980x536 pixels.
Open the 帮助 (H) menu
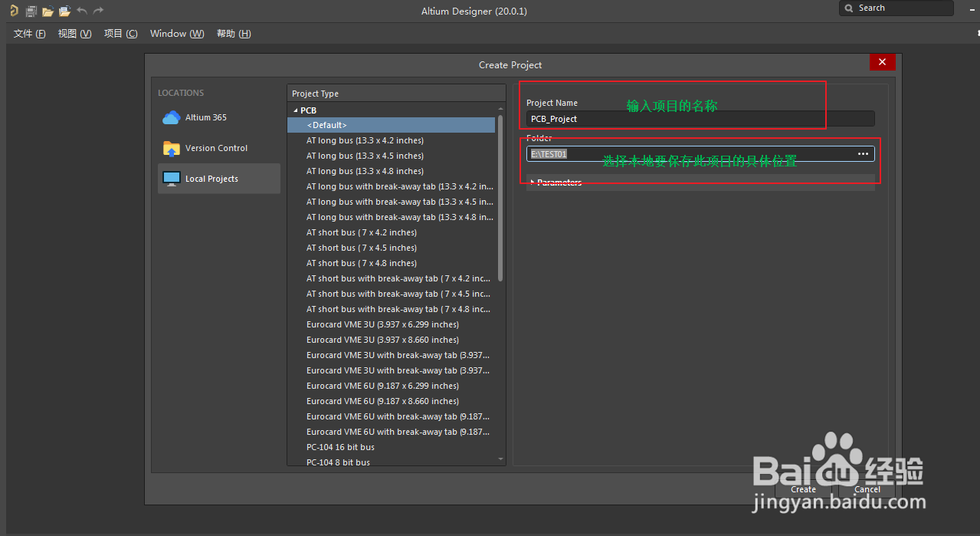[x=234, y=34]
